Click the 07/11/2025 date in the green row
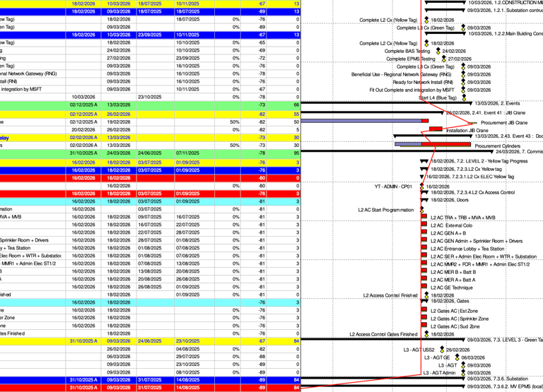The height and width of the screenshot is (392, 543). click(187, 153)
